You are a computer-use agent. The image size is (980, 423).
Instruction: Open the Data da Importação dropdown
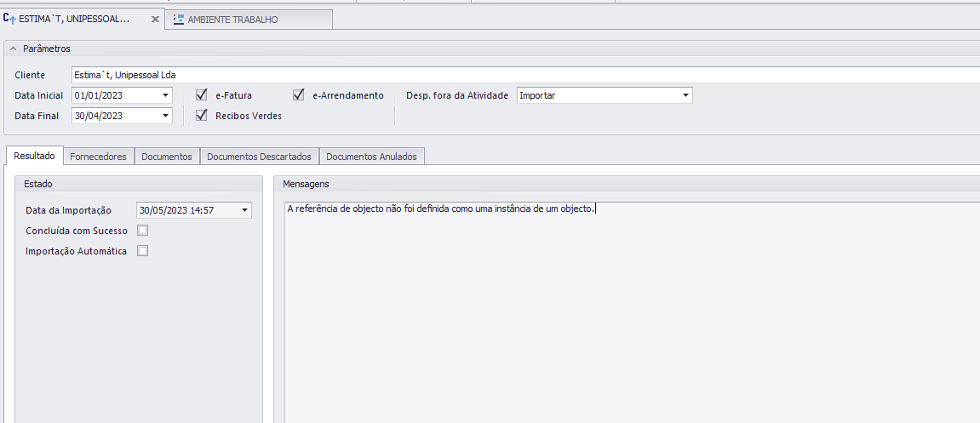coord(244,210)
